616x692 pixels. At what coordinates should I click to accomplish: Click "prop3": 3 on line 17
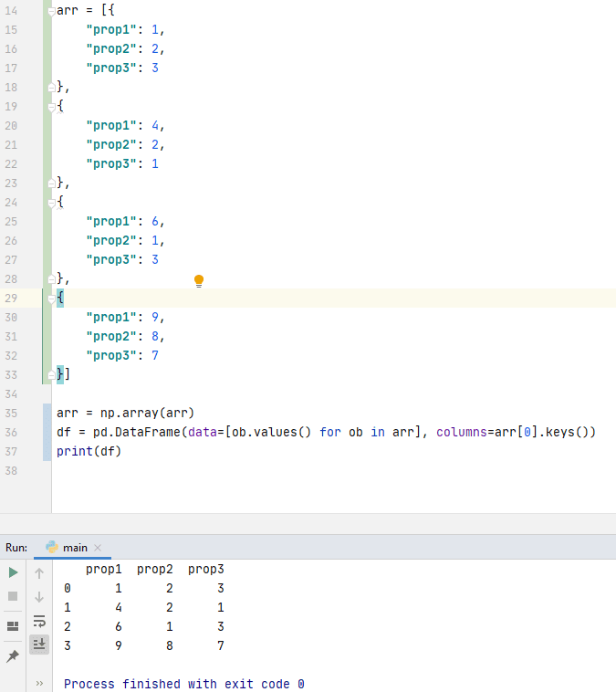click(122, 68)
